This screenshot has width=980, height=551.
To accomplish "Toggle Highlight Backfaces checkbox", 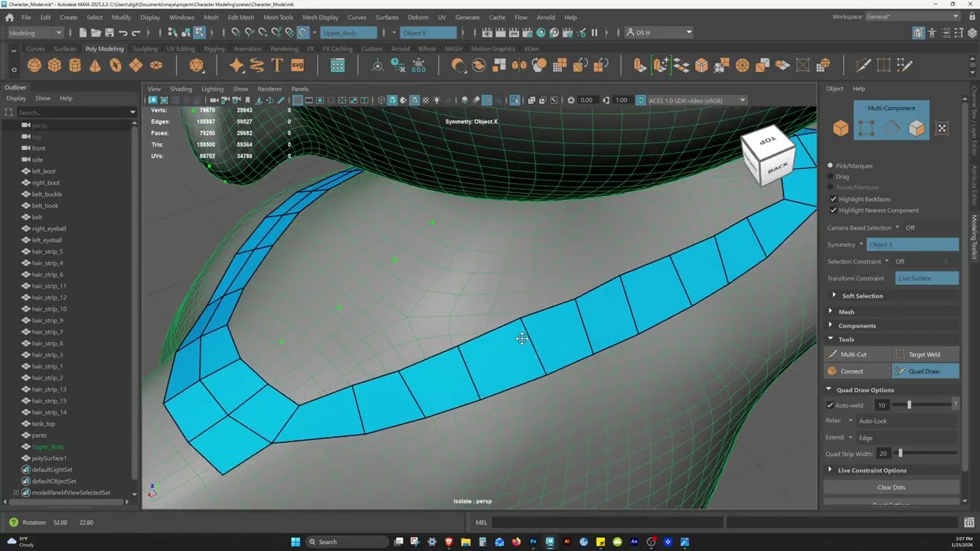I will 833,199.
